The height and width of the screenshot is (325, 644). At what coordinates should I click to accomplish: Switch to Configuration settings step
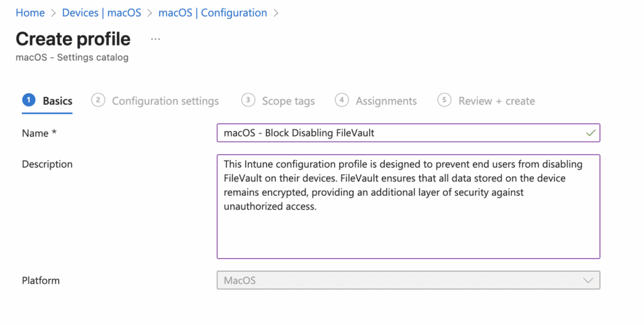pyautogui.click(x=165, y=101)
